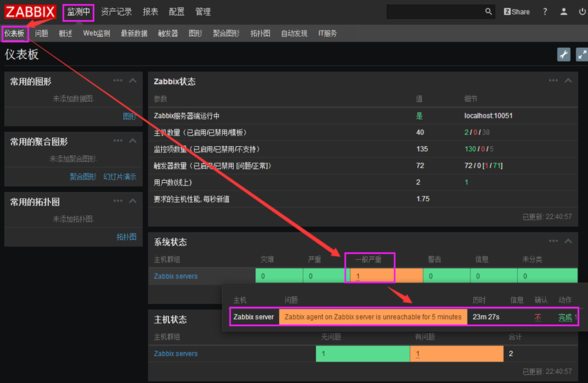Click the ZABBIX logo

click(30, 12)
